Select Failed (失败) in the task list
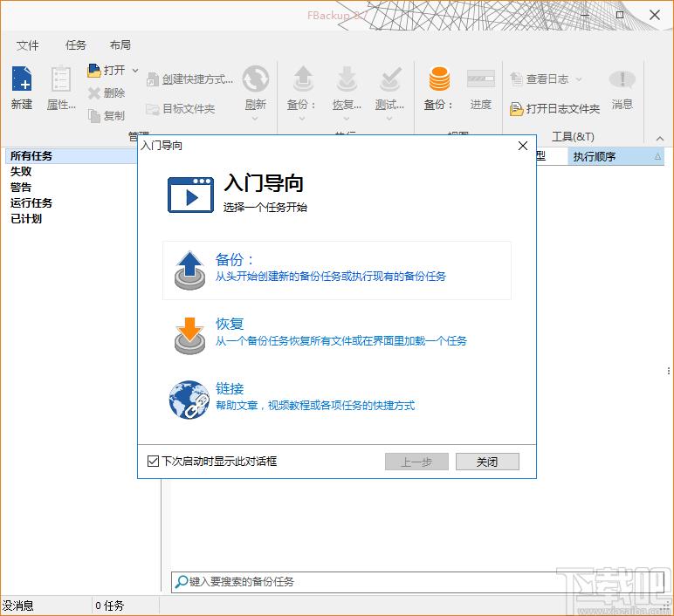674x616 pixels. click(21, 172)
